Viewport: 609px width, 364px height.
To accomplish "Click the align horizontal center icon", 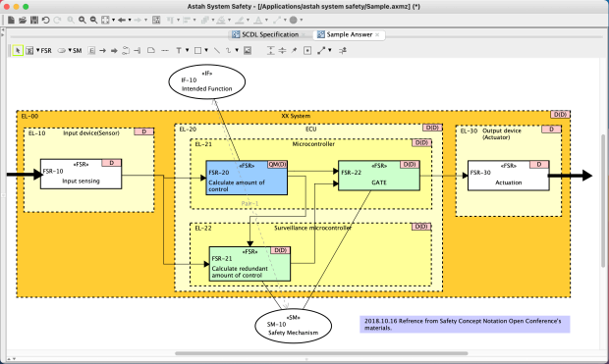I will click(282, 50).
